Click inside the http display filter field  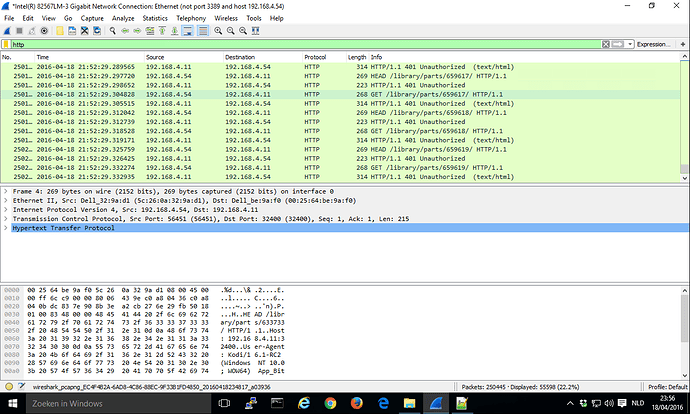point(306,44)
